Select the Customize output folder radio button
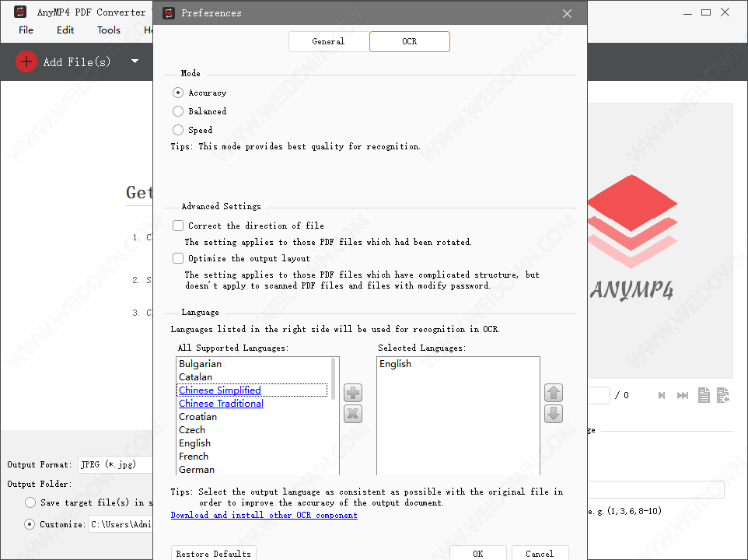Image resolution: width=748 pixels, height=560 pixels. pos(30,524)
